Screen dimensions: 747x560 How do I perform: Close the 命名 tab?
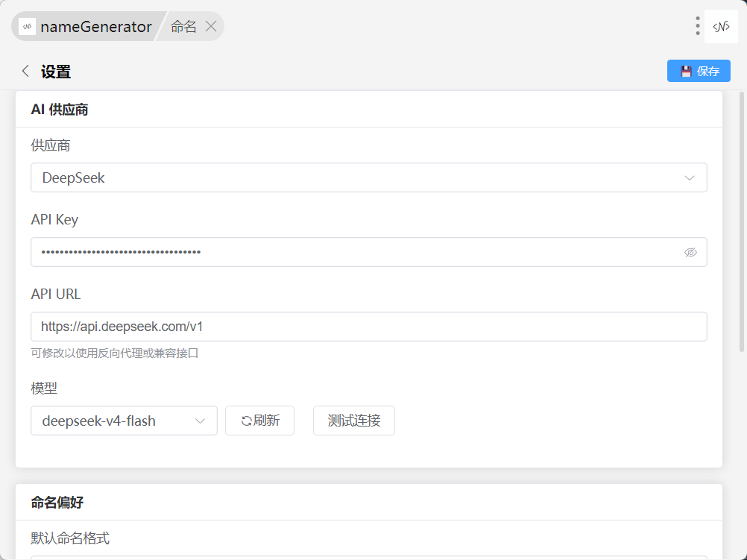pos(210,26)
